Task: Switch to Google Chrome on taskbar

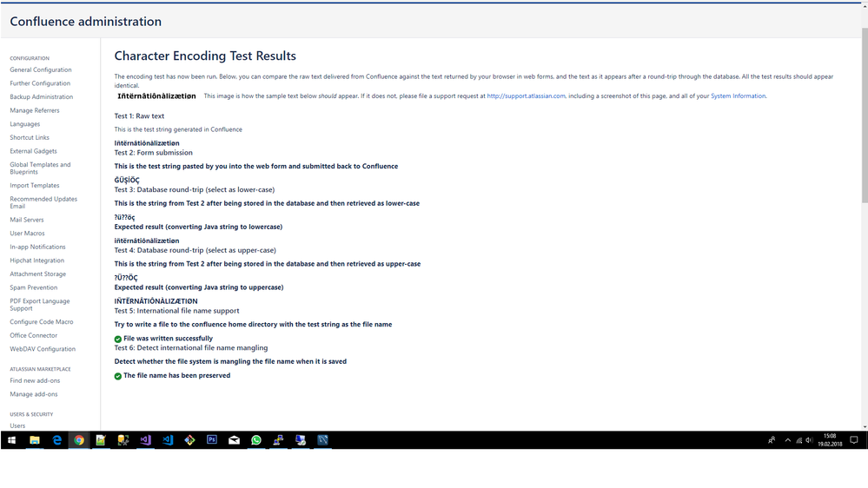Action: (78, 440)
